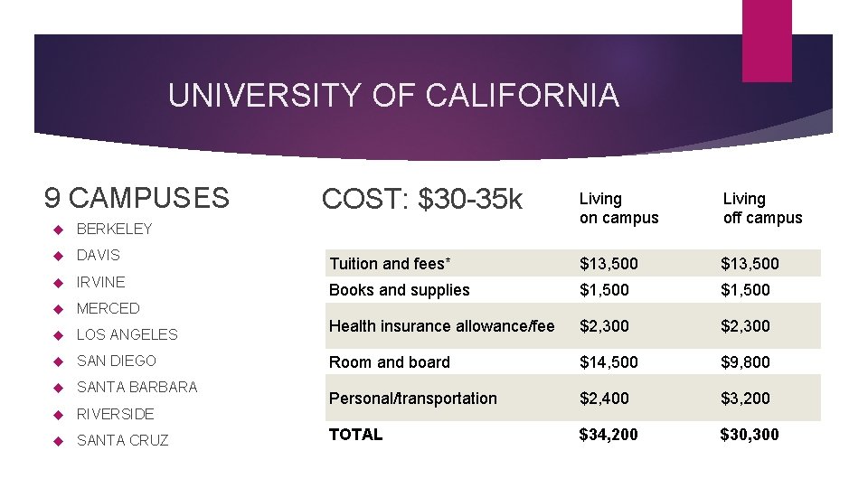Click the $34,200 on campus total

click(609, 435)
